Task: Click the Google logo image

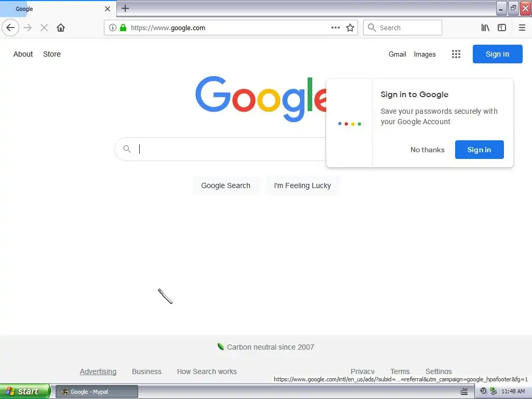Action: [x=261, y=99]
